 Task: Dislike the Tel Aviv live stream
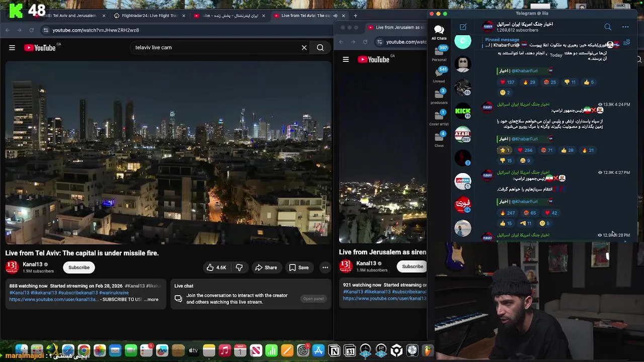239,267
